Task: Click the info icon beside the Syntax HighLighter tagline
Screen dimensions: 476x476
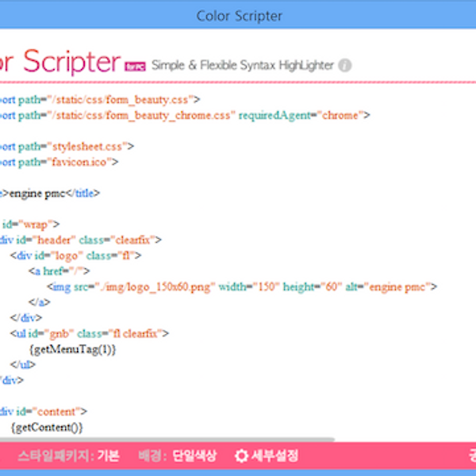Action: pyautogui.click(x=344, y=65)
